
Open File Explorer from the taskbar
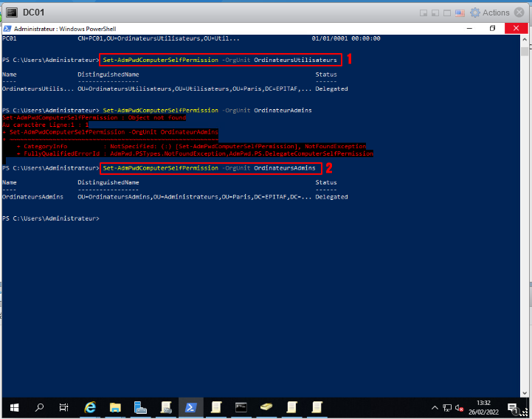pyautogui.click(x=115, y=407)
